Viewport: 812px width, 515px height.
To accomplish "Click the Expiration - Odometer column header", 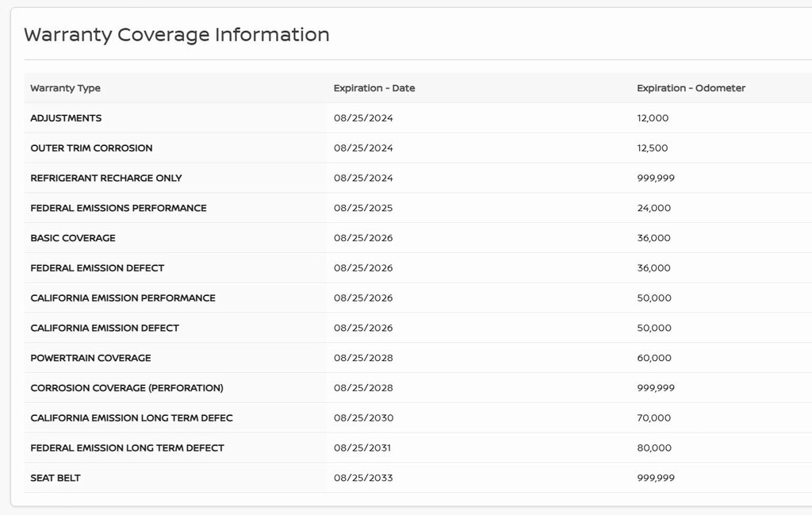I will (x=691, y=88).
